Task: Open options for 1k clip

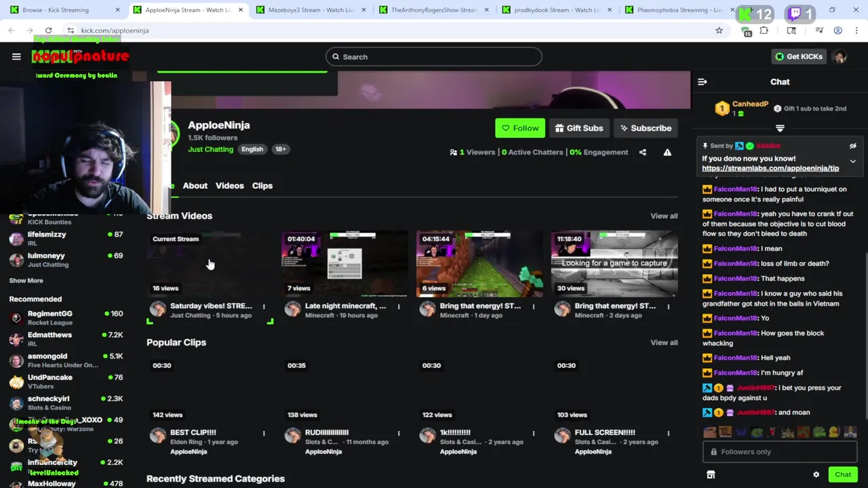Action: tap(534, 433)
